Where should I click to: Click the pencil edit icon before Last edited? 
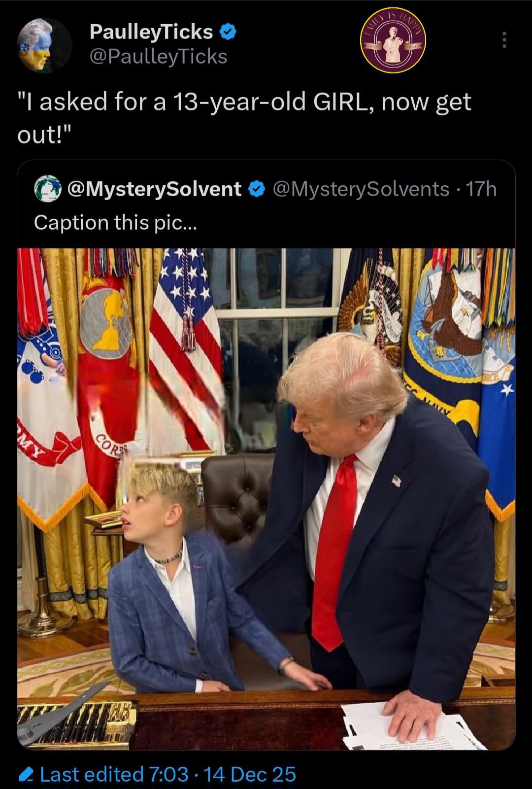point(25,775)
